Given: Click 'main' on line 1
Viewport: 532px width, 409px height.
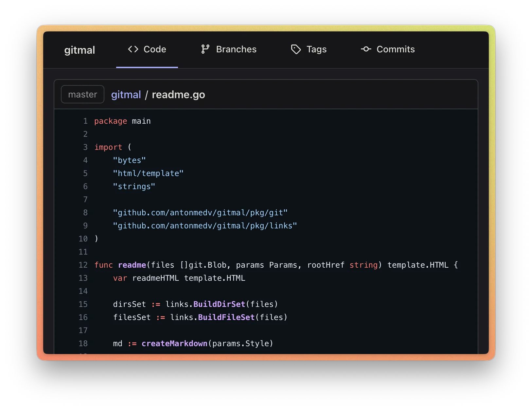Looking at the screenshot, I should [141, 121].
